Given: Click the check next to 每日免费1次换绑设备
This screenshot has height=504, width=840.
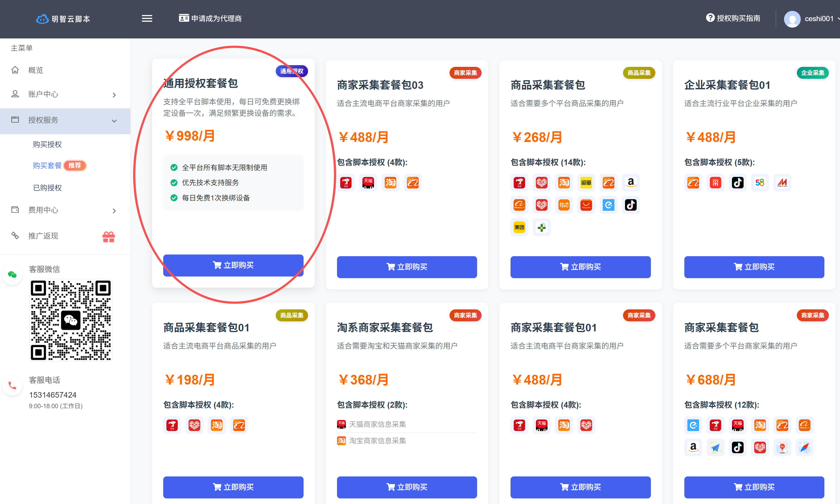Looking at the screenshot, I should pyautogui.click(x=174, y=198).
